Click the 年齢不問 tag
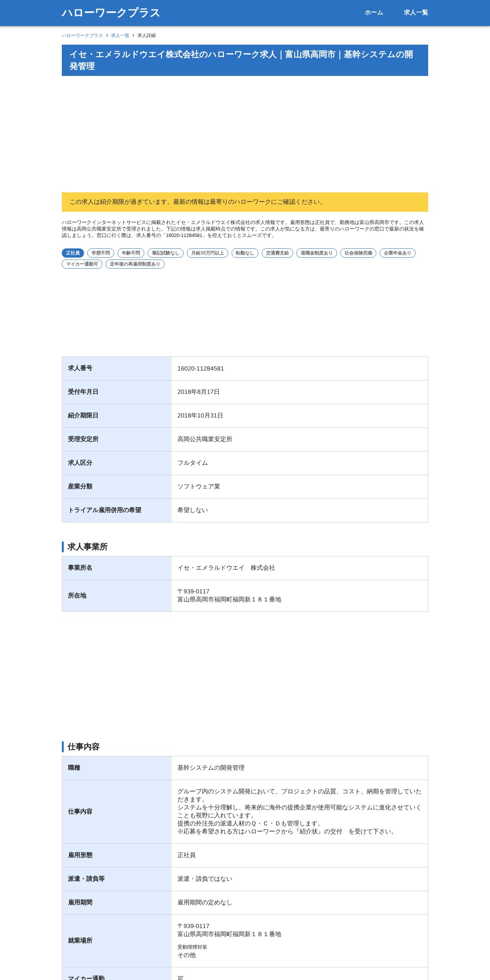The image size is (490, 980). (x=131, y=253)
